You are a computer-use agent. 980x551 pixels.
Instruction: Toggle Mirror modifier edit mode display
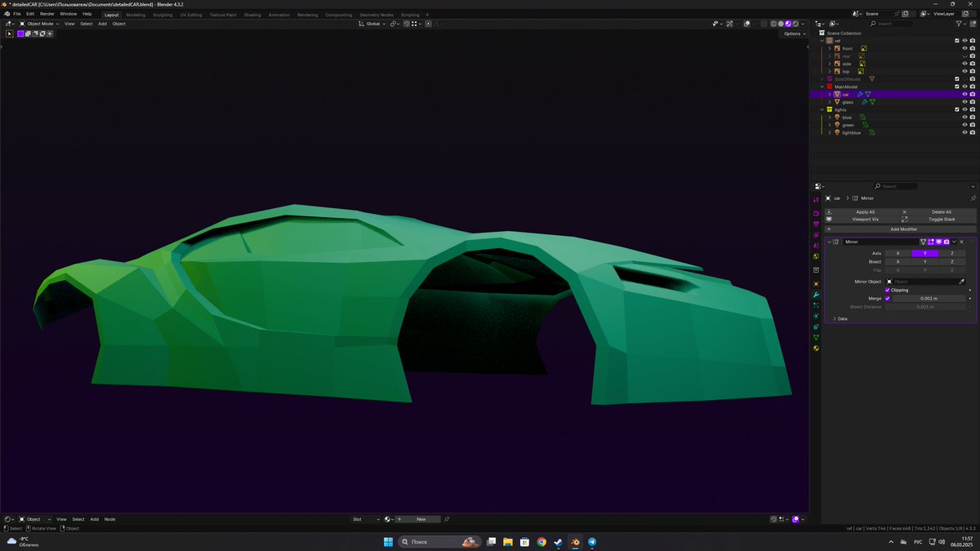point(931,242)
